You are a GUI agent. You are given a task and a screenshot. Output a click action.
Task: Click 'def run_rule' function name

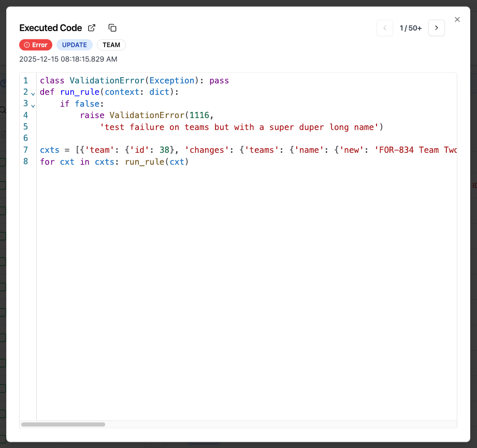pos(80,92)
